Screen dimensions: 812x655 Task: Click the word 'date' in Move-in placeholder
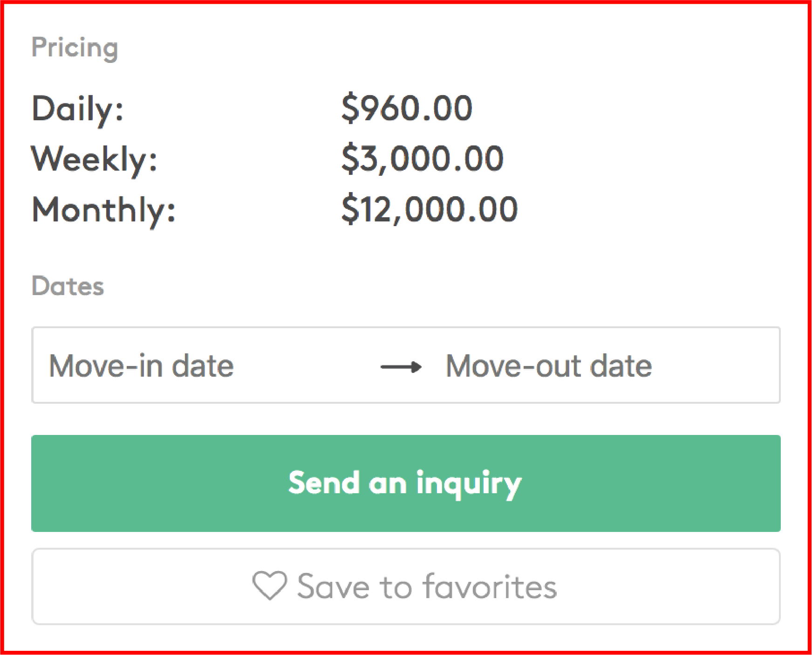(x=203, y=366)
